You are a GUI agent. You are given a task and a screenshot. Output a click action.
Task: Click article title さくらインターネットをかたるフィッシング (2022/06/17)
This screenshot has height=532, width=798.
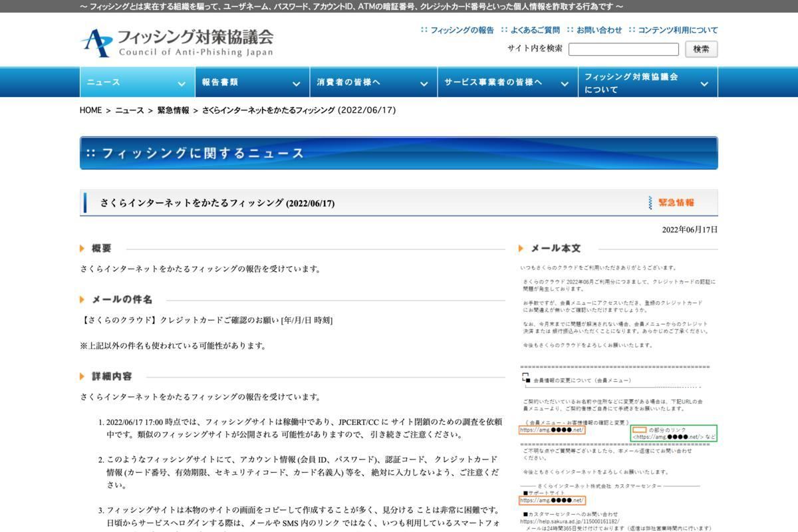click(x=217, y=203)
